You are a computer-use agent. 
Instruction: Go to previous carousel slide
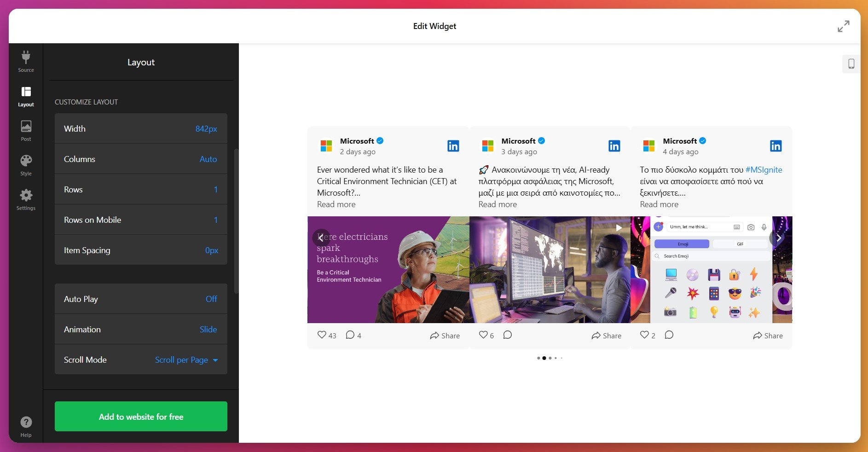click(x=321, y=238)
